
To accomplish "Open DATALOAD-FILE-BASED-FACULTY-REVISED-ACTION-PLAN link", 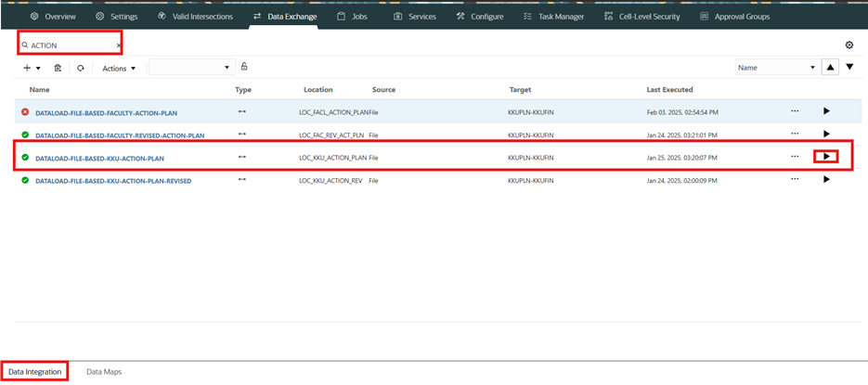I will (x=119, y=135).
